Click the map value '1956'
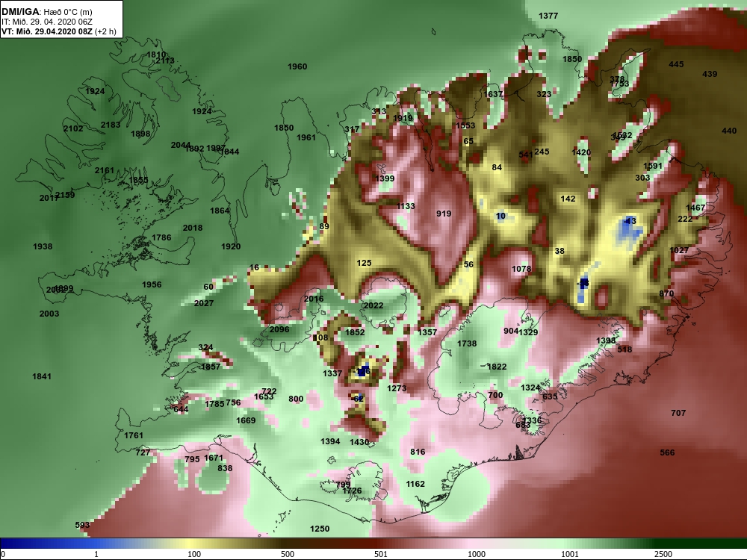747x560 pixels. click(x=152, y=284)
